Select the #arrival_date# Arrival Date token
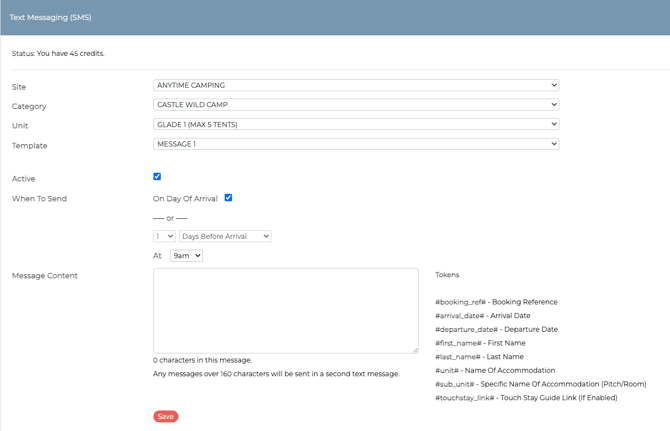Image resolution: width=670 pixels, height=431 pixels. tap(482, 316)
